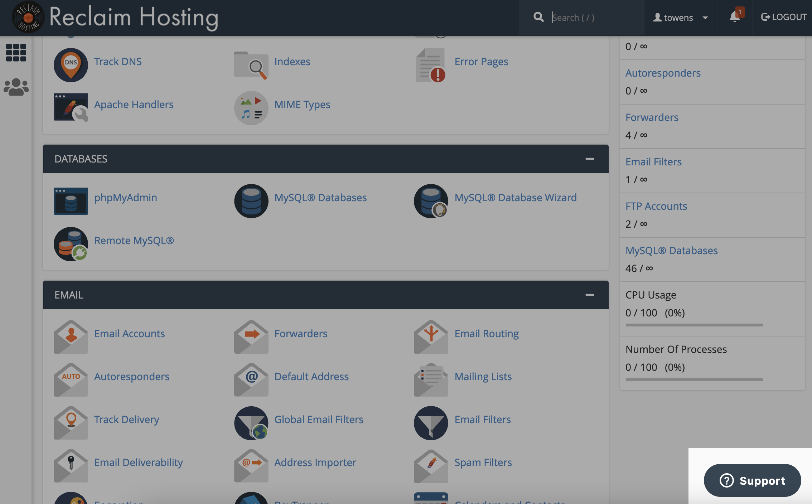Click the '4 / ∞' forwarders value
The height and width of the screenshot is (504, 812).
636,135
